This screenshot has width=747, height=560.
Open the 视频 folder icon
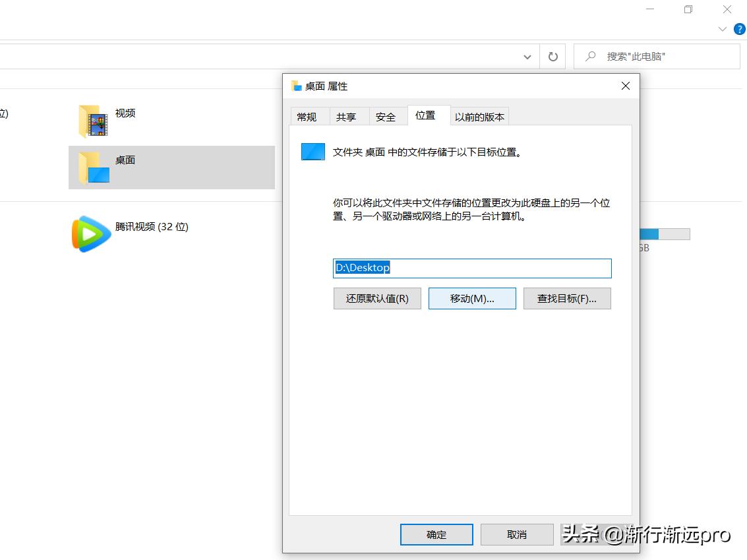93,121
